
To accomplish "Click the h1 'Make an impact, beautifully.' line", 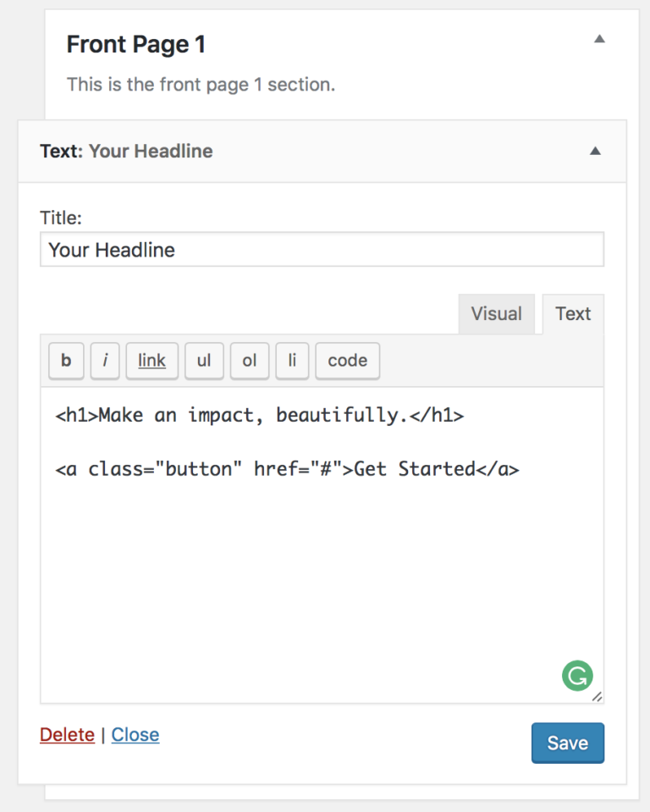I will (260, 416).
